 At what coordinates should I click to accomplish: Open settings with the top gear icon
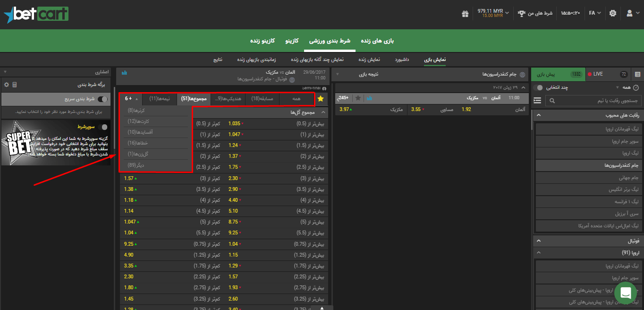click(613, 13)
